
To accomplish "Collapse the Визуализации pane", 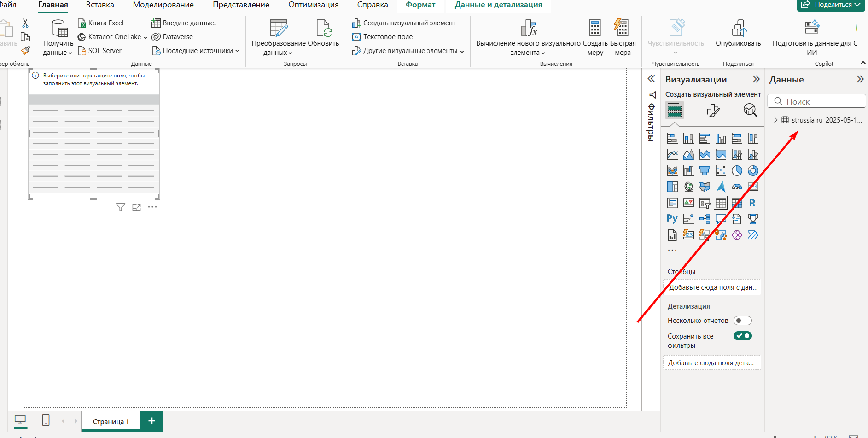I will coord(756,79).
